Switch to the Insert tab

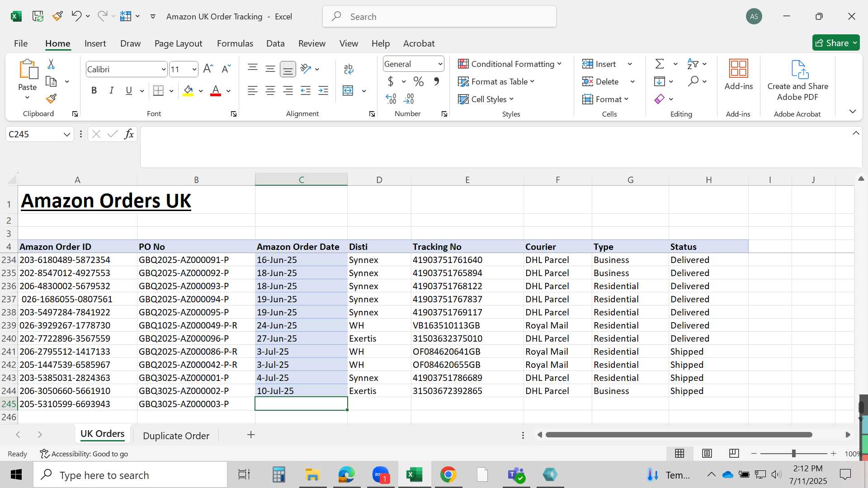click(x=95, y=43)
